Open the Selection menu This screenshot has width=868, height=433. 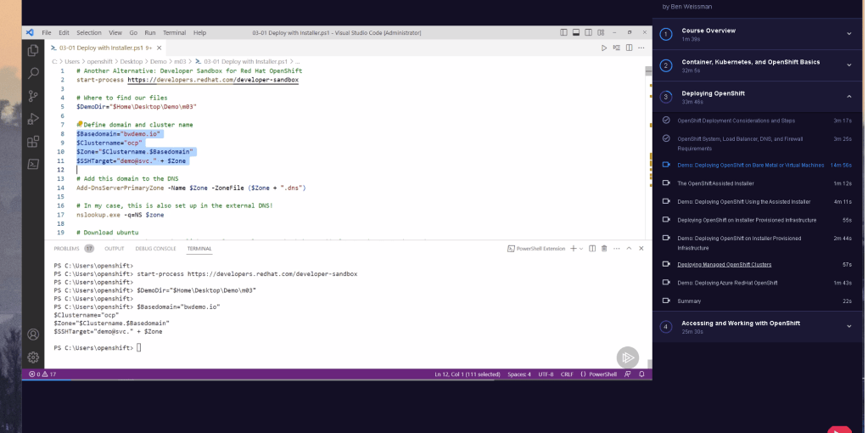tap(89, 32)
